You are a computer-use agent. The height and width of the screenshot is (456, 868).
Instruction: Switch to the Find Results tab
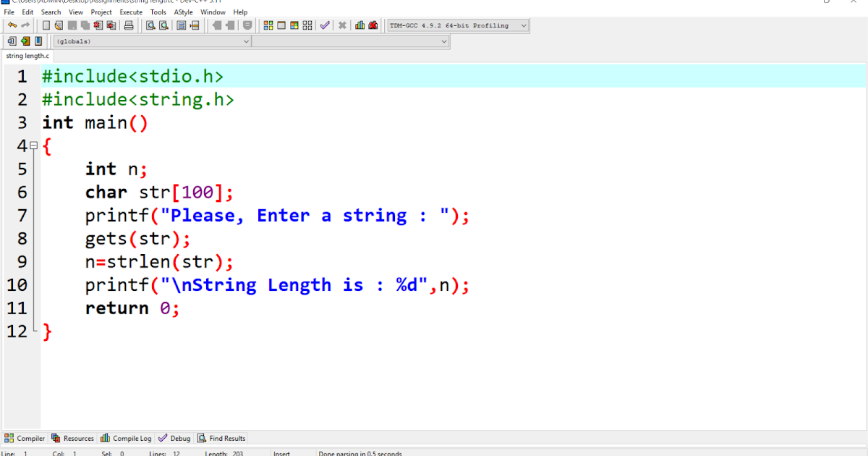(221, 438)
